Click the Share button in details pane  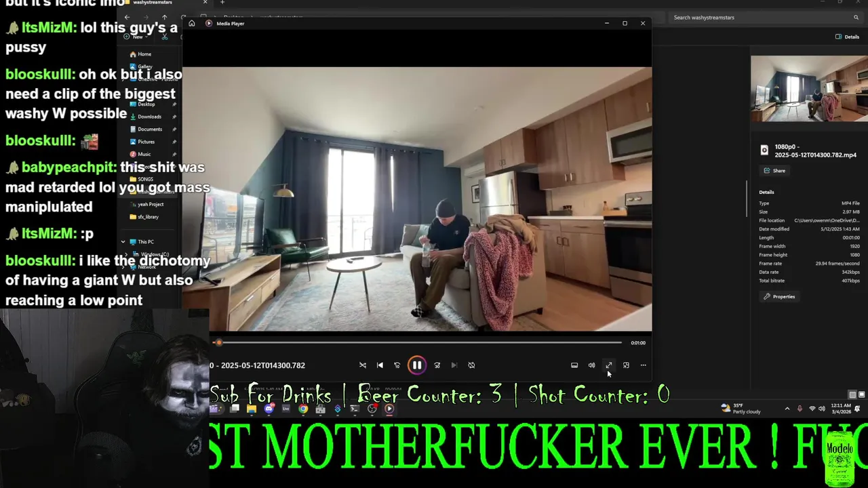(774, 171)
